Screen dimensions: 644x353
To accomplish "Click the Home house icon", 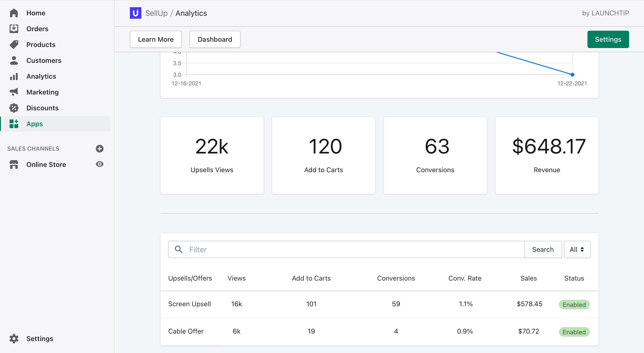I will 14,13.
